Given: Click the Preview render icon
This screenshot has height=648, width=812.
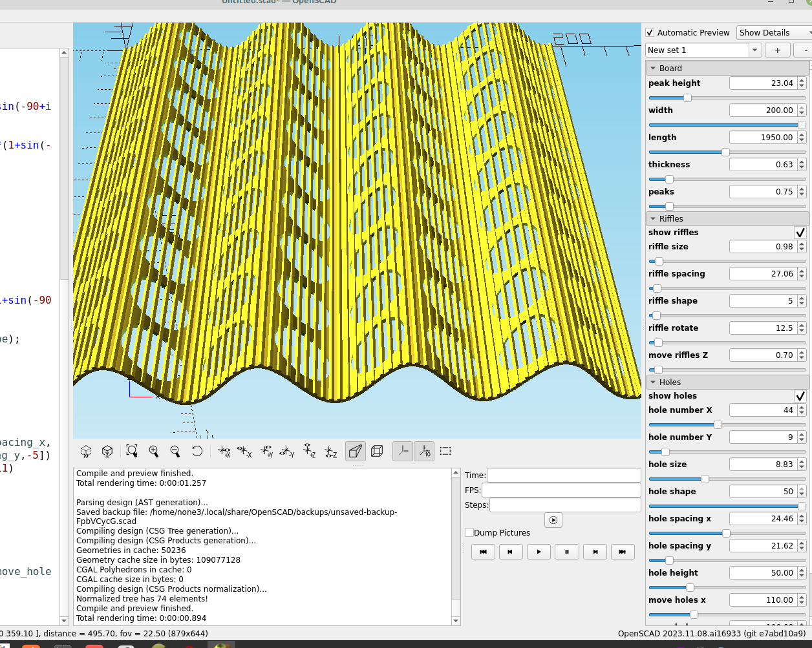Looking at the screenshot, I should [86, 451].
